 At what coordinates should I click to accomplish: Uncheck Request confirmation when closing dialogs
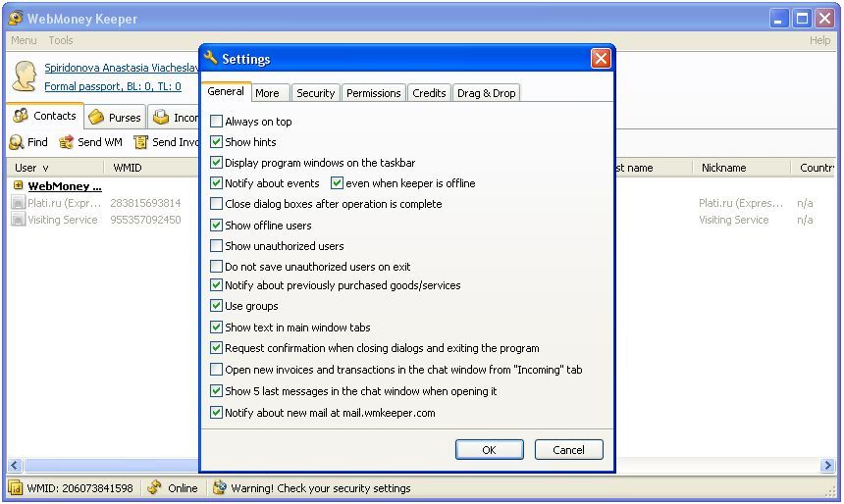[216, 348]
